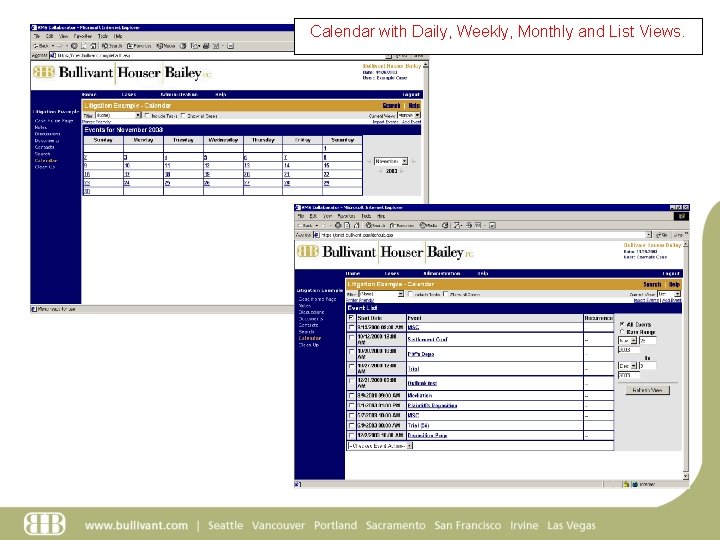This screenshot has height=540, width=720.
Task: Open Choose Event Action dropdown
Action: (x=380, y=446)
